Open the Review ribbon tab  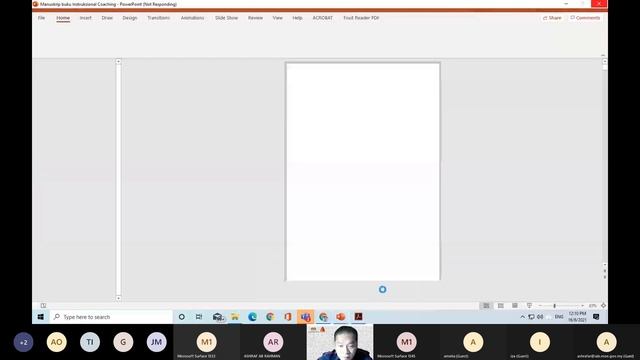[255, 18]
